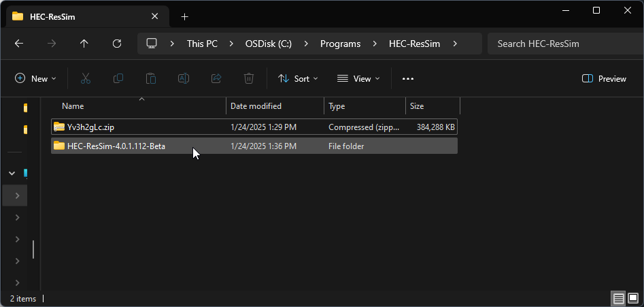Click the Paste clipboard icon
Image resolution: width=644 pixels, height=307 pixels.
(x=151, y=78)
